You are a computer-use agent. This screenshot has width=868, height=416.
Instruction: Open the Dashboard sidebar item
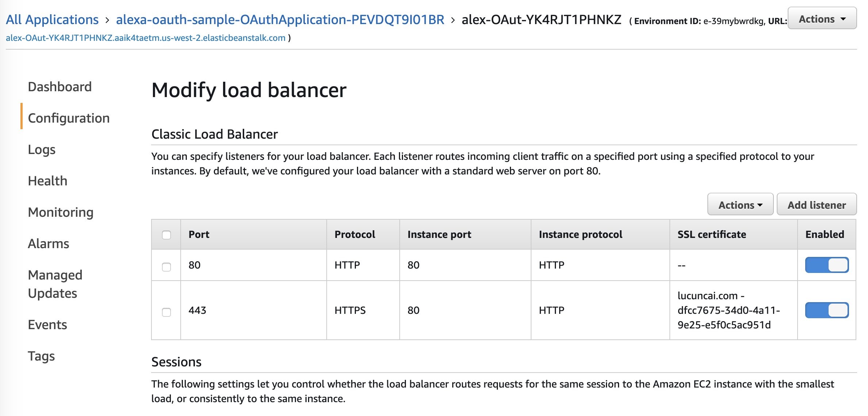pyautogui.click(x=59, y=87)
